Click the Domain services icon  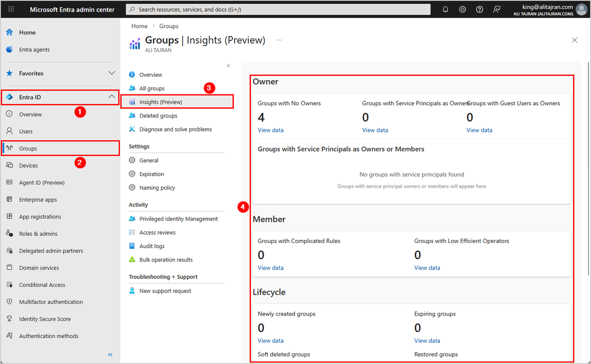click(x=9, y=268)
